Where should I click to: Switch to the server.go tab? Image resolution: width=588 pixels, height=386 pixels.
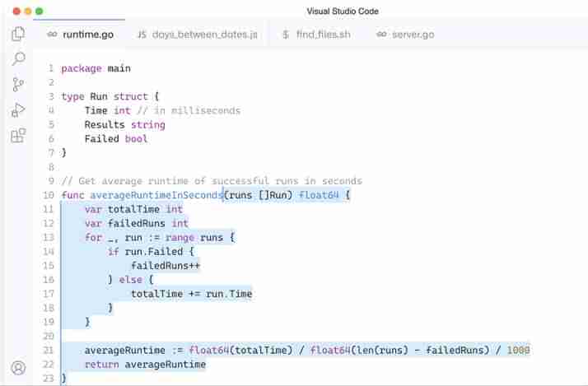(x=405, y=35)
